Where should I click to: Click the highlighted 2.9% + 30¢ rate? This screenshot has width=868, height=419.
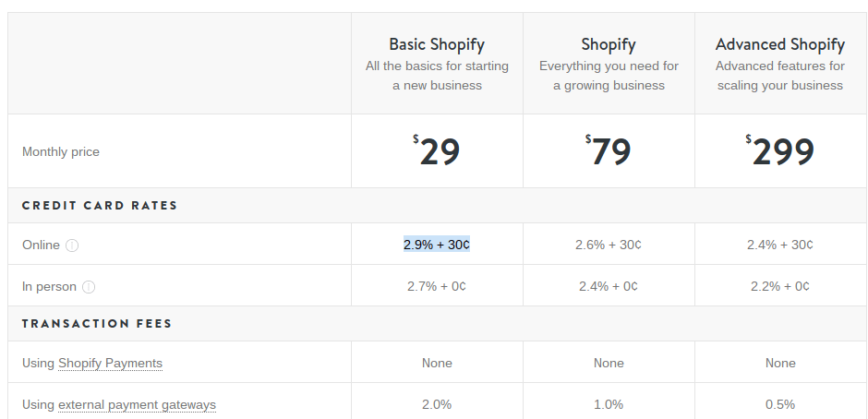click(x=437, y=245)
